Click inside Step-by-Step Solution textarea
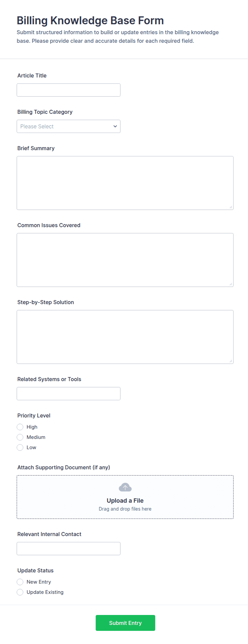The height and width of the screenshot is (644, 248). tap(125, 337)
